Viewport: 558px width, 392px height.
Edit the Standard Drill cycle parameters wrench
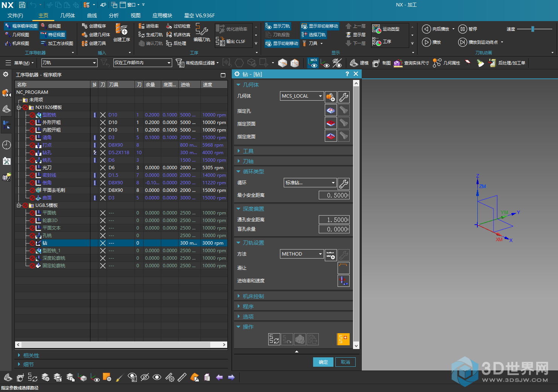344,184
